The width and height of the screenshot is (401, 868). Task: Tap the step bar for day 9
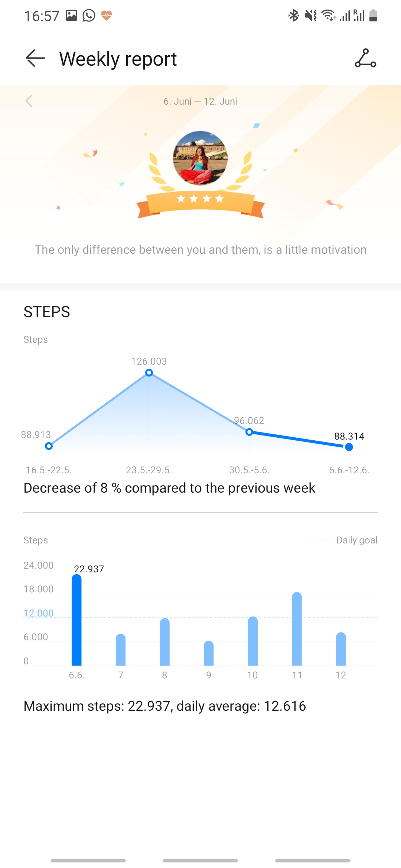point(209,653)
